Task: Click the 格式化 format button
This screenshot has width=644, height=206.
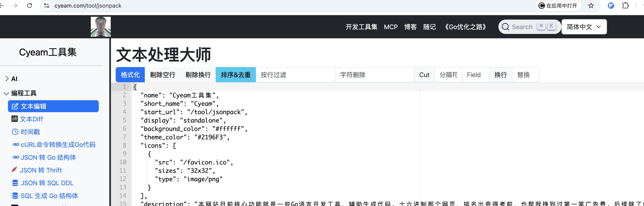Action: click(130, 74)
